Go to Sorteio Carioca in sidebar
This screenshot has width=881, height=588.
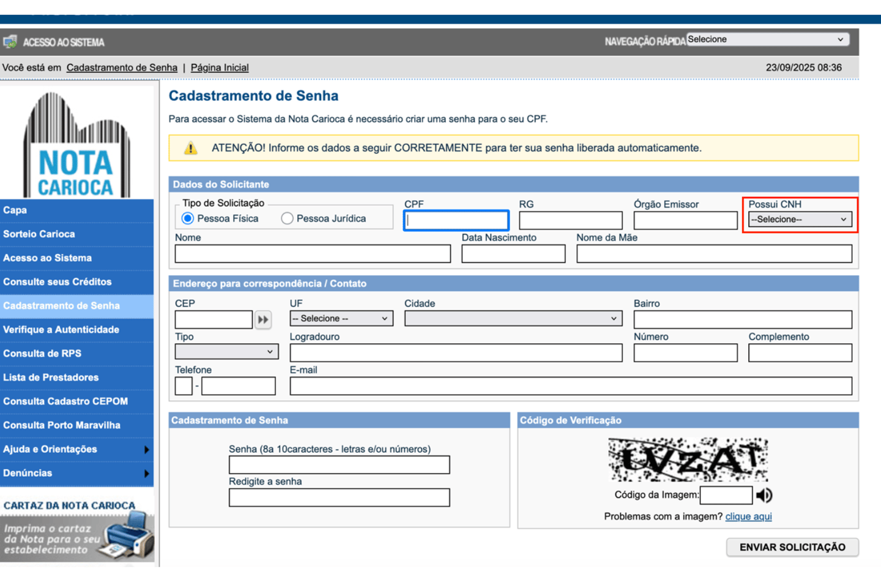point(76,234)
